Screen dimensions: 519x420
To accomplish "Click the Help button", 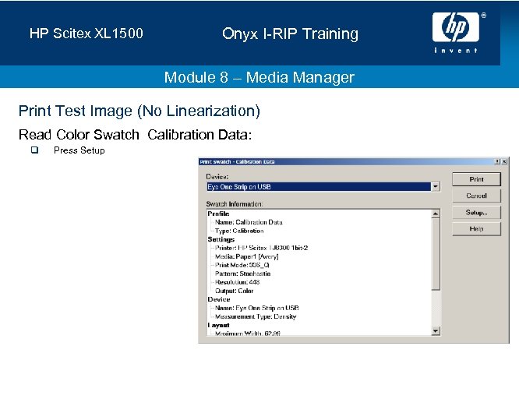I will [476, 228].
